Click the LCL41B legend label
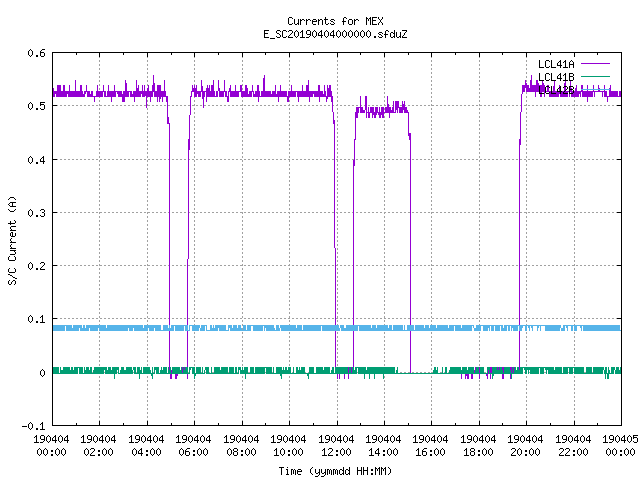This screenshot has height=480, width=640. 556,77
